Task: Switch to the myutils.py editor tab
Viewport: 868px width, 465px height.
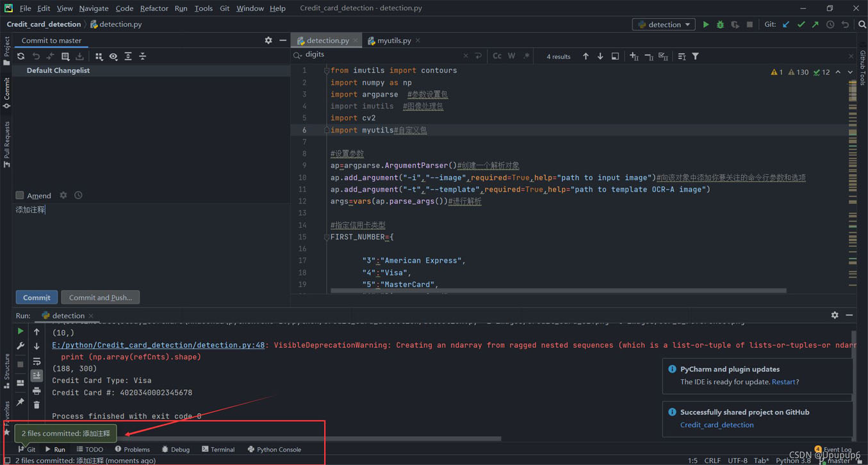Action: tap(393, 40)
